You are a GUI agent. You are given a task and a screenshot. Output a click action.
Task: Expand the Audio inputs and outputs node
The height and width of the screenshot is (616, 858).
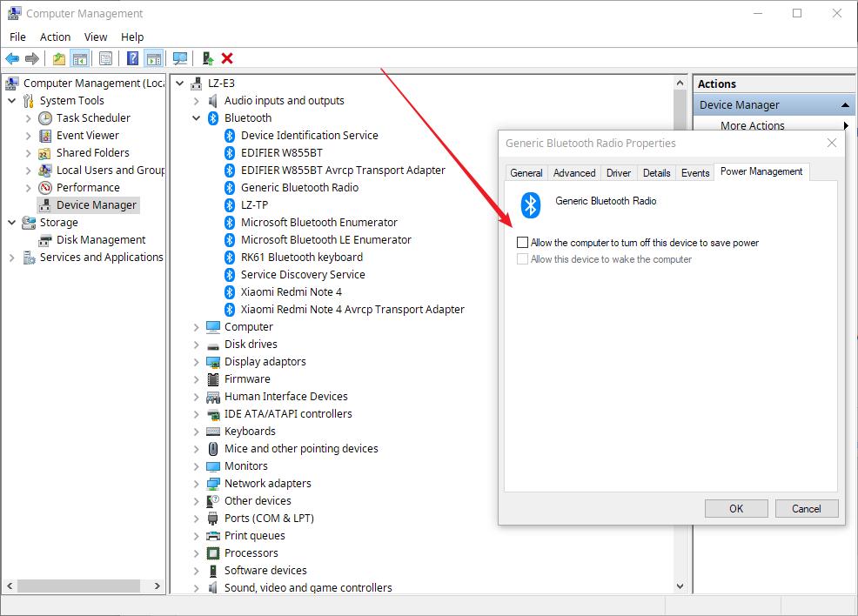click(197, 101)
